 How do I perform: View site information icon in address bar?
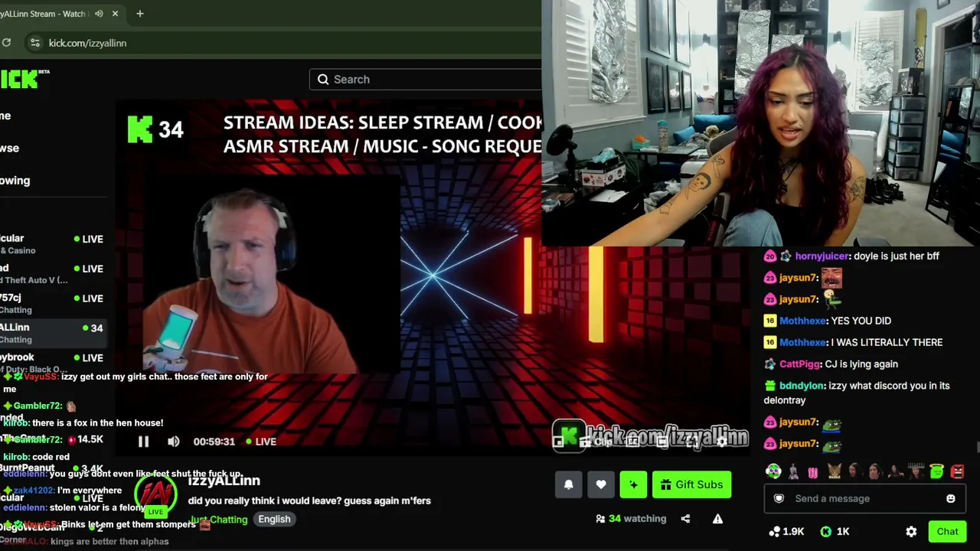(34, 43)
